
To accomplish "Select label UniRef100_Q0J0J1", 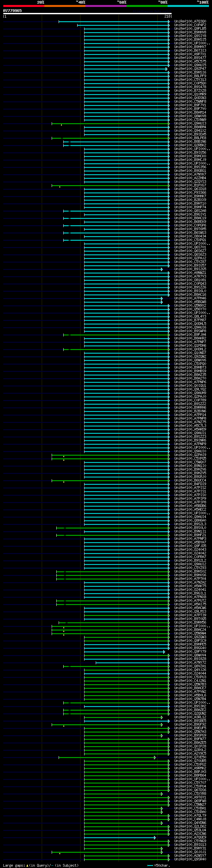I will [190, 852].
